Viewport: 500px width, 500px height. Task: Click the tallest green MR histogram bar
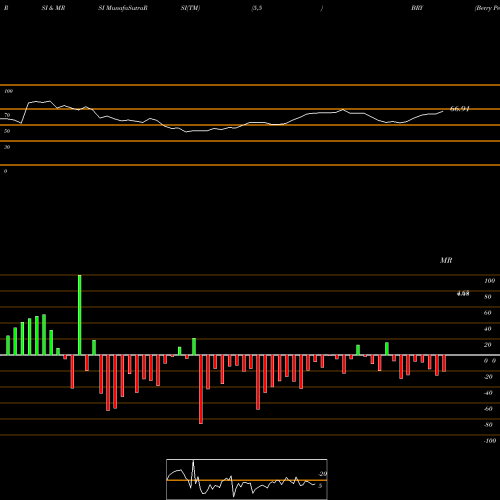click(80, 315)
